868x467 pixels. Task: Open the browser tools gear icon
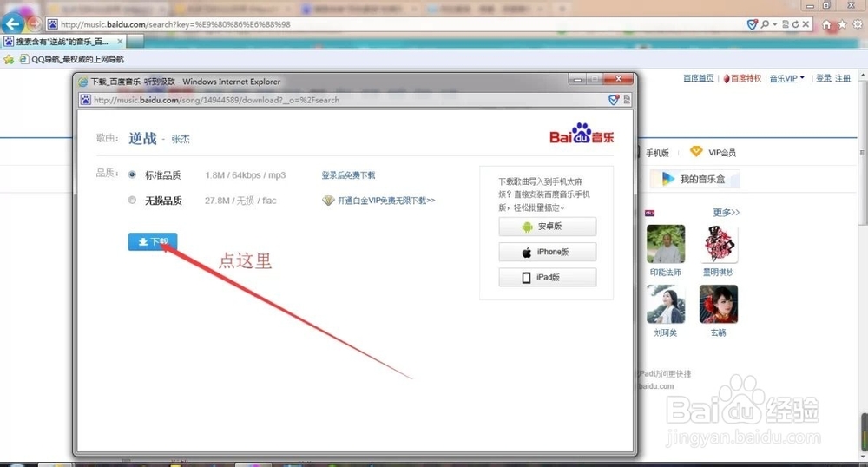click(858, 24)
